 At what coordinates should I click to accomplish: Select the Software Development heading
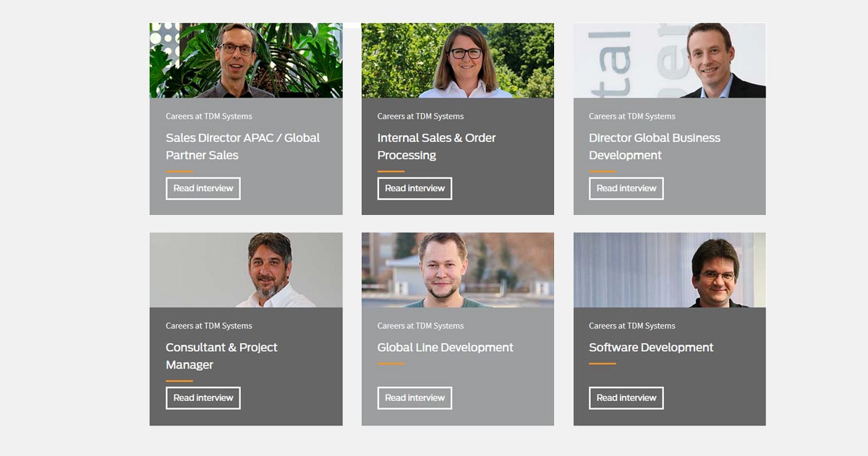pos(651,347)
